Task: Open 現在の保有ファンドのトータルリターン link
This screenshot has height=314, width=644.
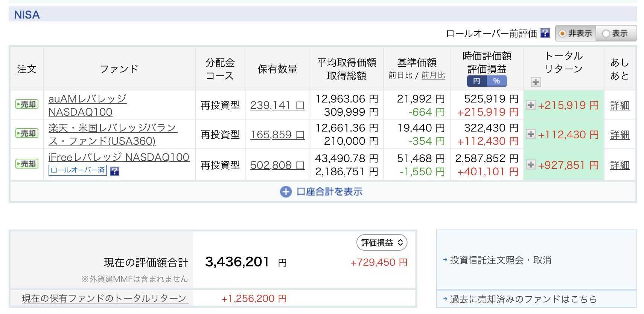Action: coord(104,299)
